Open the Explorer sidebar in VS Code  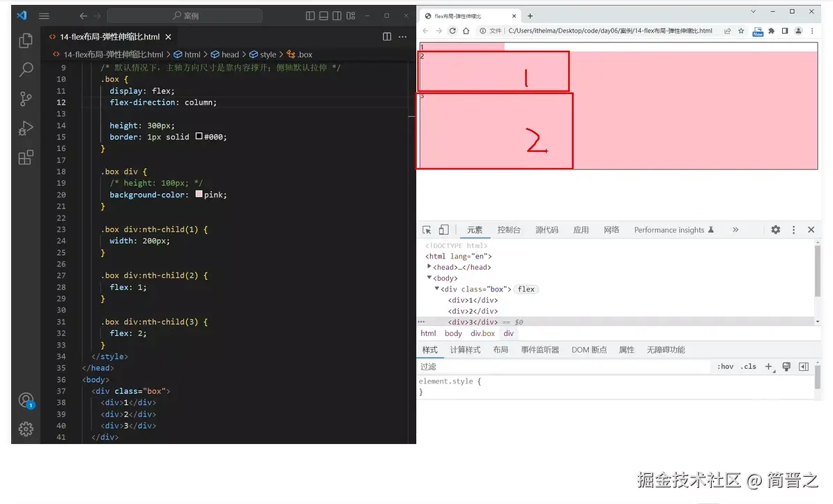point(26,40)
